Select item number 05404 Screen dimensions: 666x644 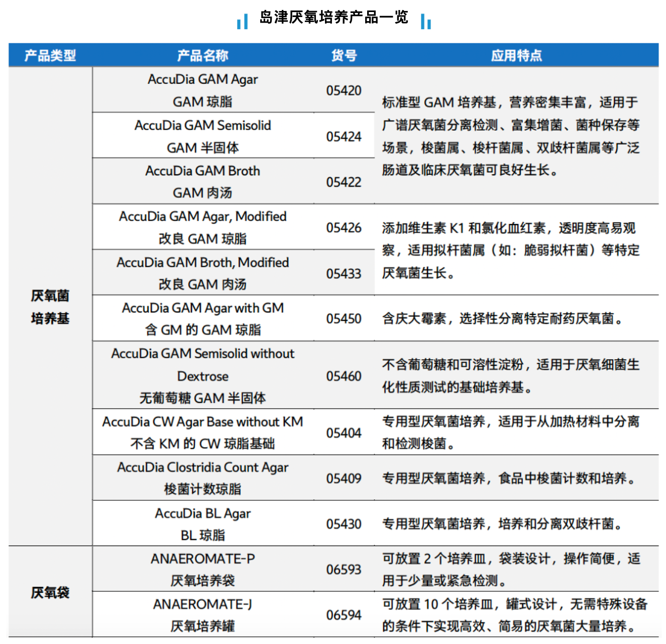(344, 433)
